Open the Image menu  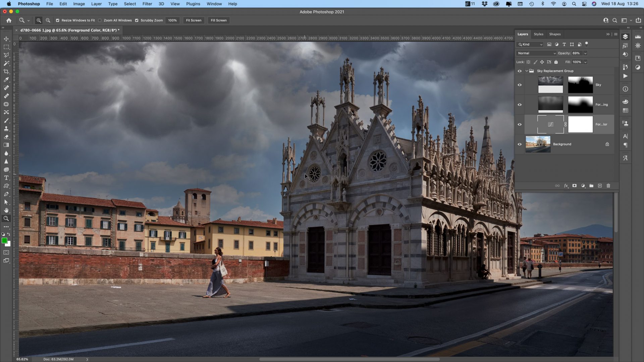pyautogui.click(x=79, y=4)
